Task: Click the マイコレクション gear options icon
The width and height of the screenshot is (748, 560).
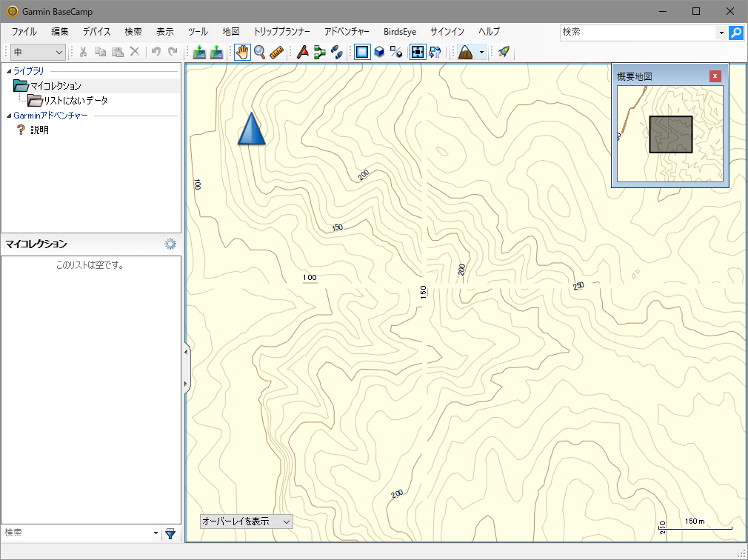Action: [170, 244]
